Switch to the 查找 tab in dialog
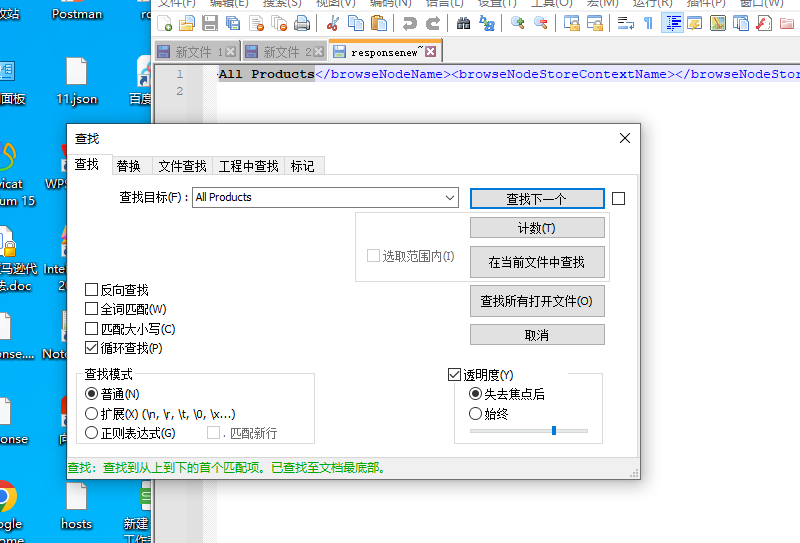 [87, 164]
